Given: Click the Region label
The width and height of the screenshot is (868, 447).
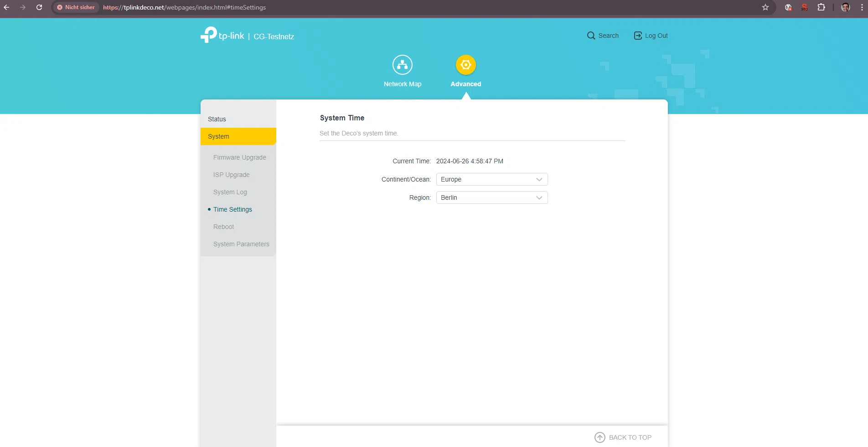Looking at the screenshot, I should (x=420, y=198).
